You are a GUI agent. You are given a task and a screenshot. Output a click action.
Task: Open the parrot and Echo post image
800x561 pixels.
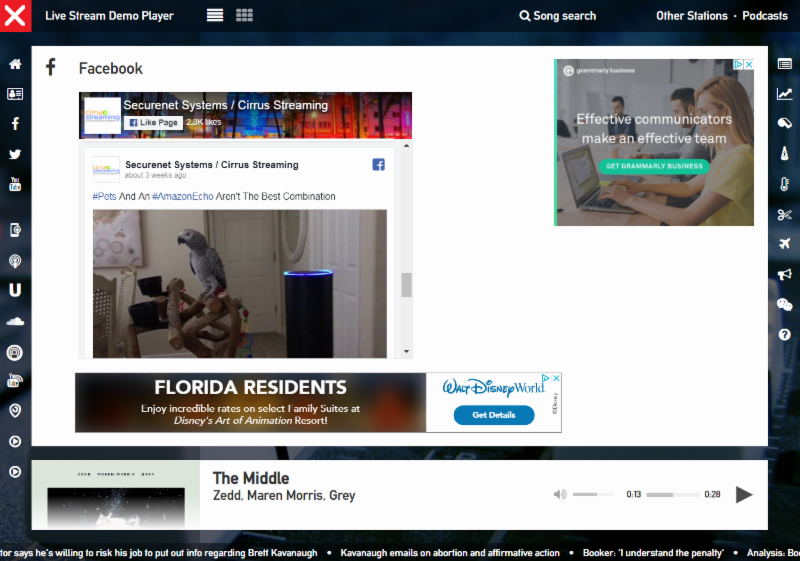tap(240, 284)
